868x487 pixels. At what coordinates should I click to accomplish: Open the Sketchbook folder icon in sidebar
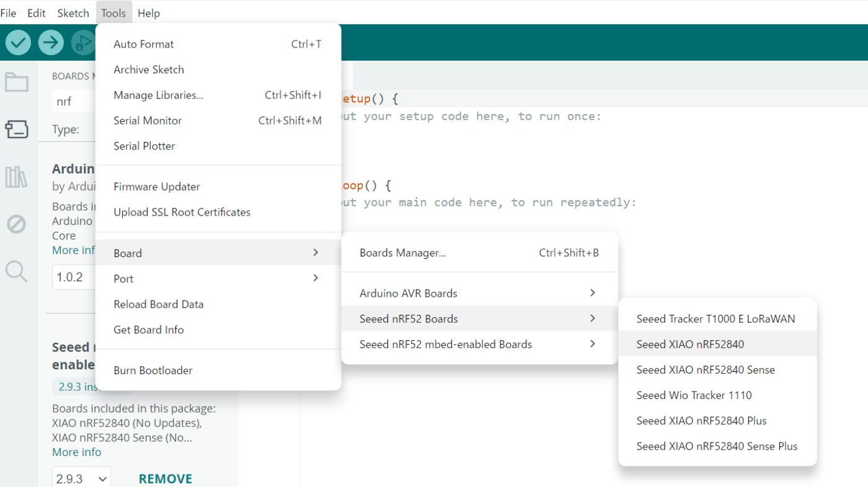tap(17, 82)
